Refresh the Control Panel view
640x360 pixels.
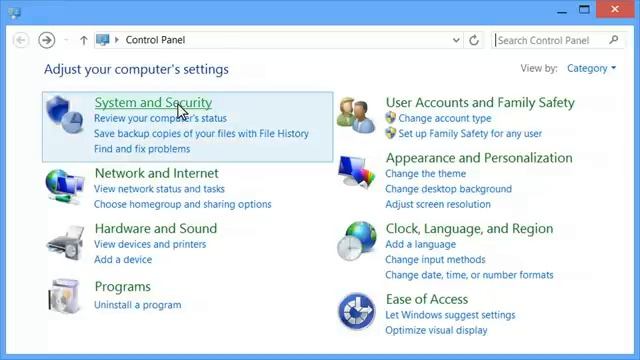(474, 40)
